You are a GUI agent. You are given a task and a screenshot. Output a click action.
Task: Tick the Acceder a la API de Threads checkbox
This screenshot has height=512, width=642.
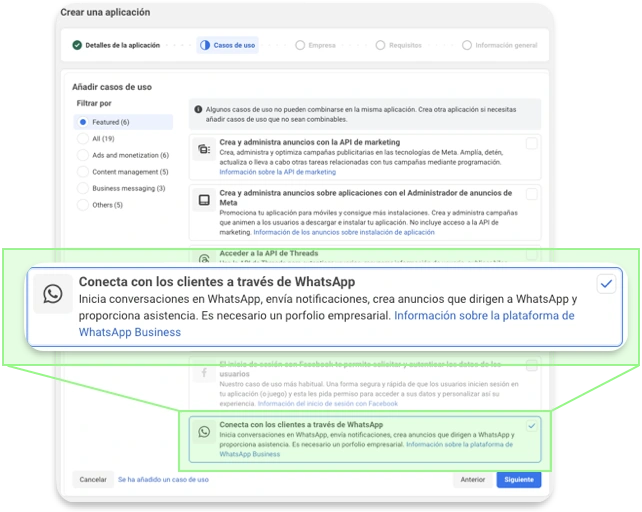point(531,255)
